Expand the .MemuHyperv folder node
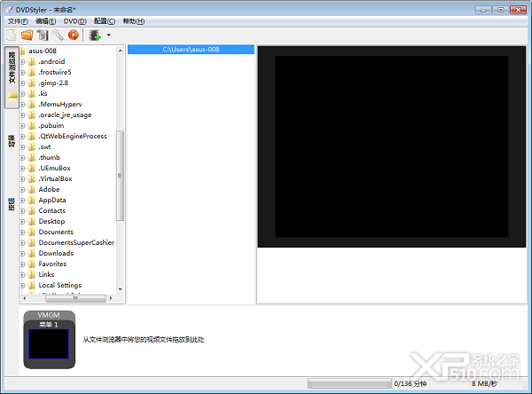This screenshot has width=532, height=394. pyautogui.click(x=22, y=105)
